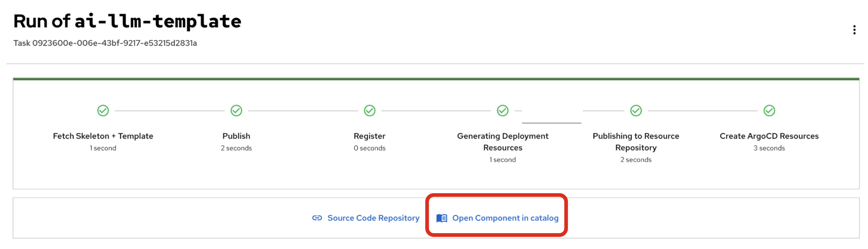Viewport: 868px width, 249px height.
Task: Select the Publish step label
Action: click(236, 136)
